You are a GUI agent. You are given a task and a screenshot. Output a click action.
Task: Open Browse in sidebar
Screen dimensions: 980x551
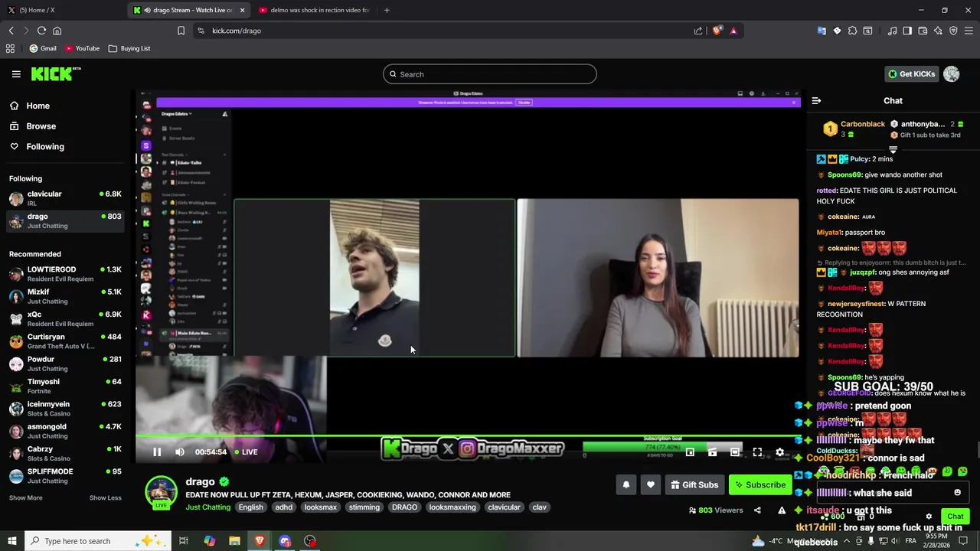pyautogui.click(x=41, y=126)
